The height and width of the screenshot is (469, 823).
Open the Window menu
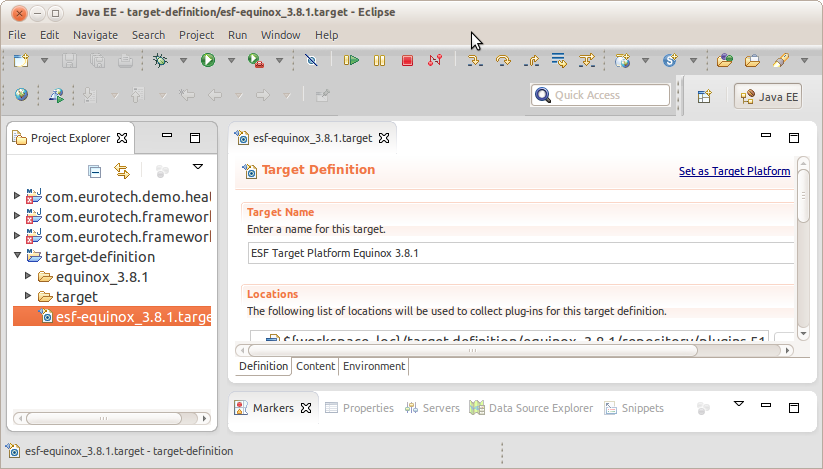pos(280,35)
